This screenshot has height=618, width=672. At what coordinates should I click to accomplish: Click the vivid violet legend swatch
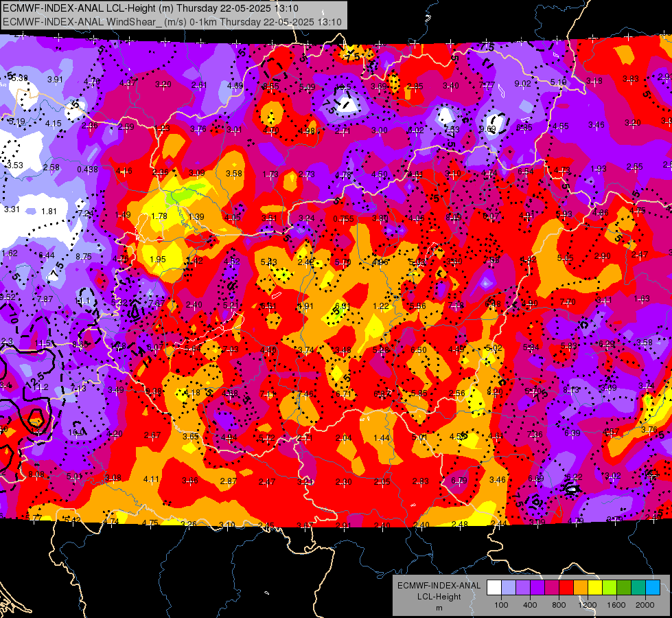click(x=537, y=588)
